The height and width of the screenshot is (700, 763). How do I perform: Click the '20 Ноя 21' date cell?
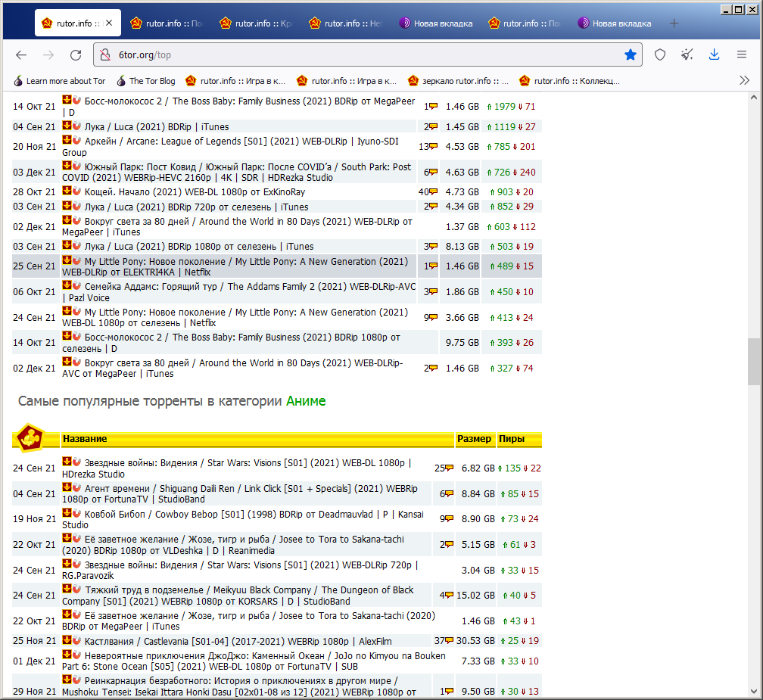point(35,146)
